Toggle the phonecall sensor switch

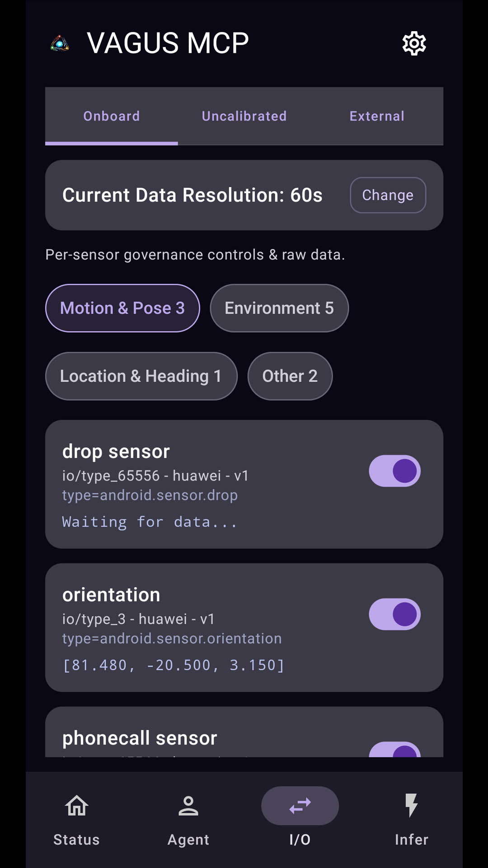coord(394,750)
